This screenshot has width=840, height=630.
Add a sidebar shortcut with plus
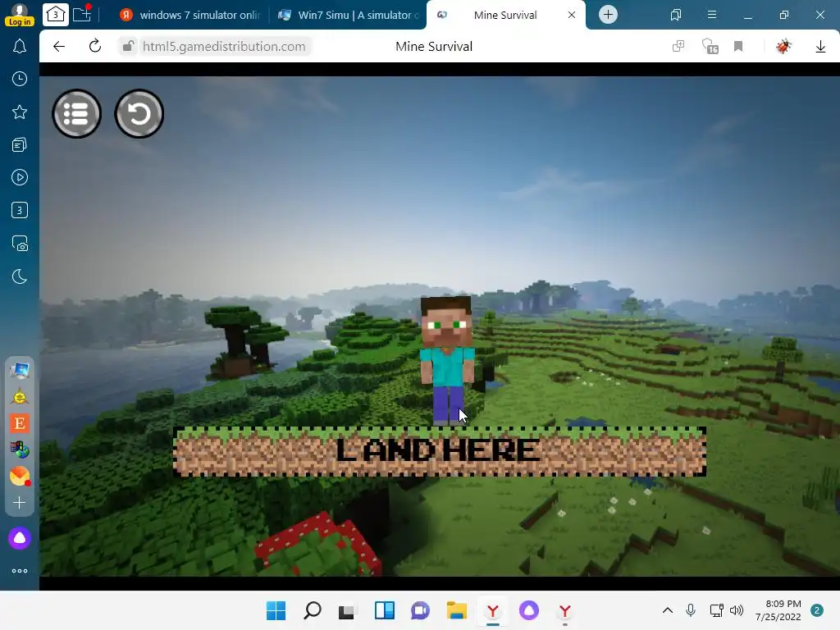pos(20,503)
